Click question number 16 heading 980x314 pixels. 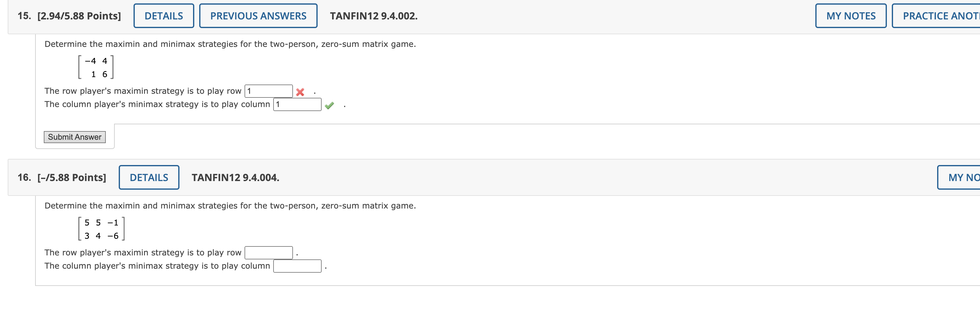(24, 177)
